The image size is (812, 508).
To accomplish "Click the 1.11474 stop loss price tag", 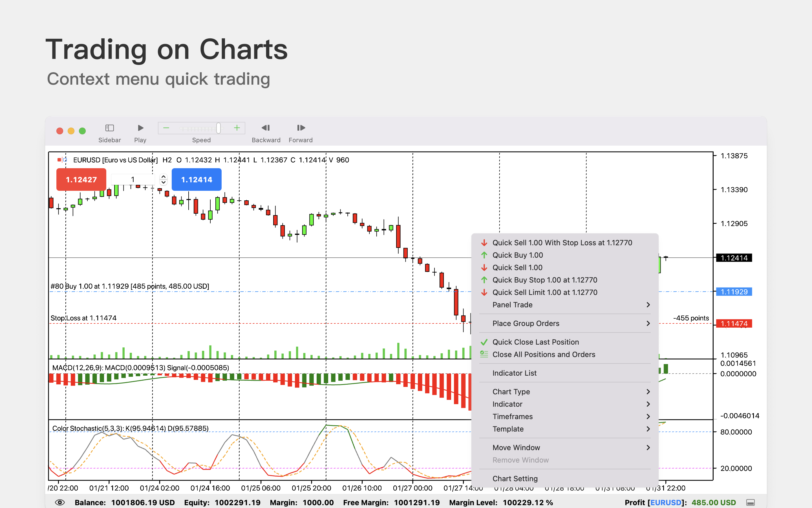I will [x=734, y=323].
